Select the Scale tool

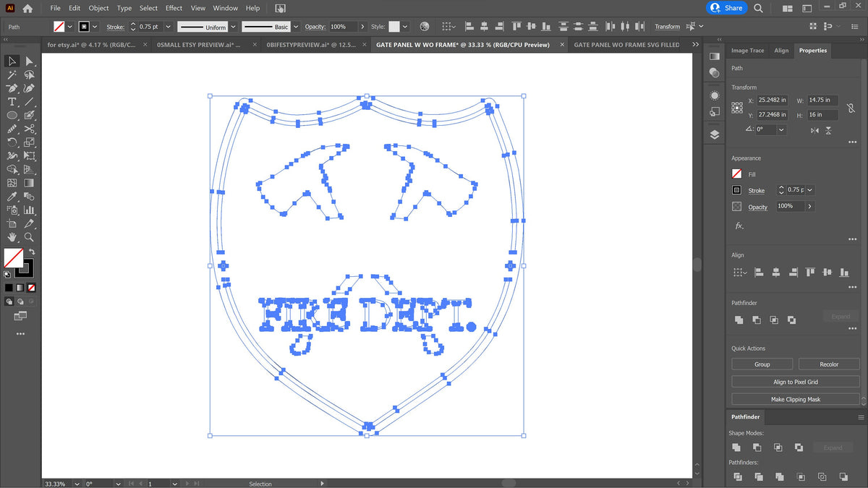pyautogui.click(x=30, y=142)
